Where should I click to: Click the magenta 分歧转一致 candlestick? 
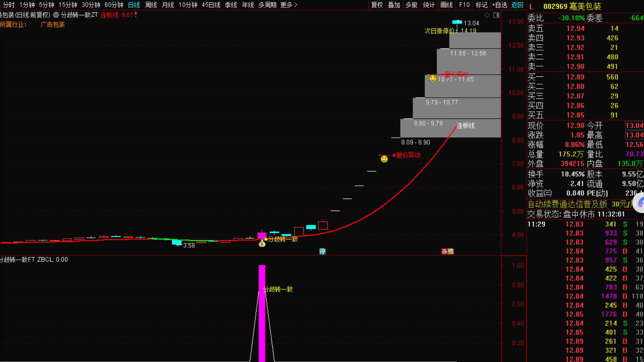262,235
